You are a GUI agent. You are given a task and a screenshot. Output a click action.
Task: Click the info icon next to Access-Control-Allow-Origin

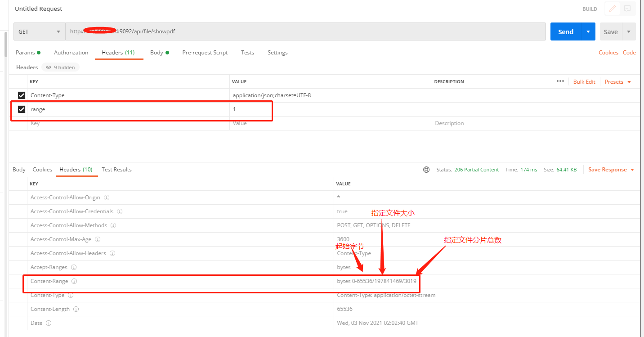point(107,197)
